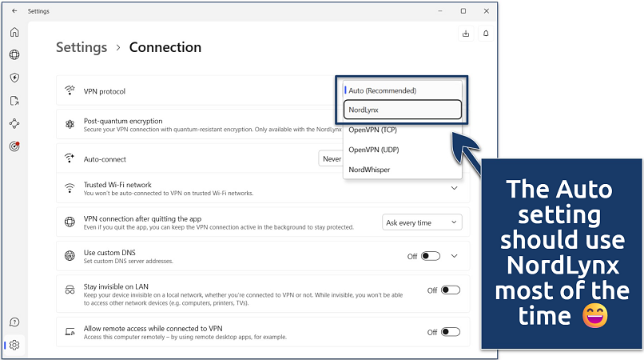
Task: Toggle the Use custom DNS switch
Action: point(431,256)
